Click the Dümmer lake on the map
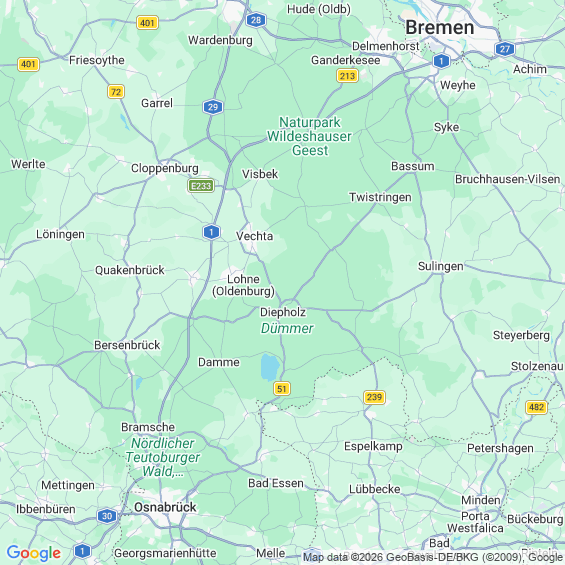 click(x=270, y=367)
